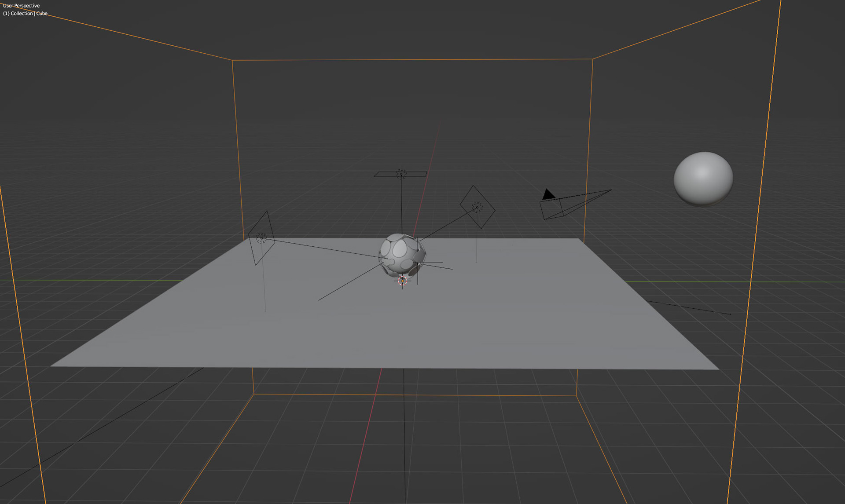Click the green Y axis line at left
This screenshot has height=504, width=845.
click(88, 280)
